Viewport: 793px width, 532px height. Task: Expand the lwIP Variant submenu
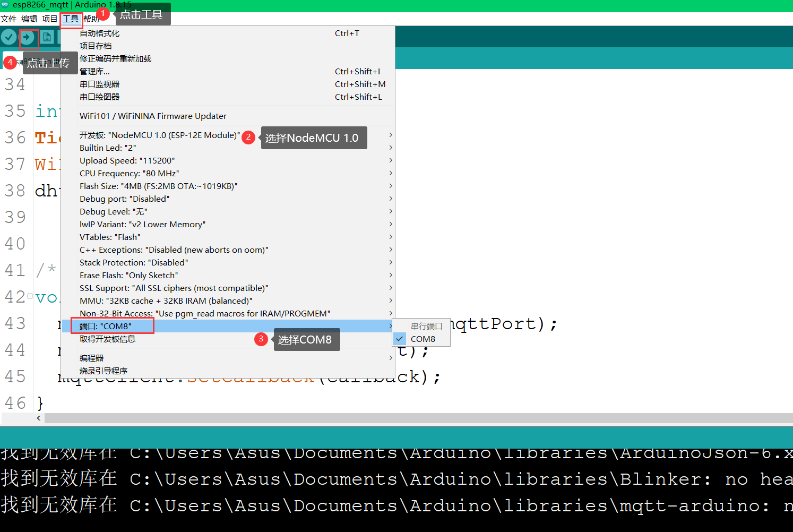point(228,225)
